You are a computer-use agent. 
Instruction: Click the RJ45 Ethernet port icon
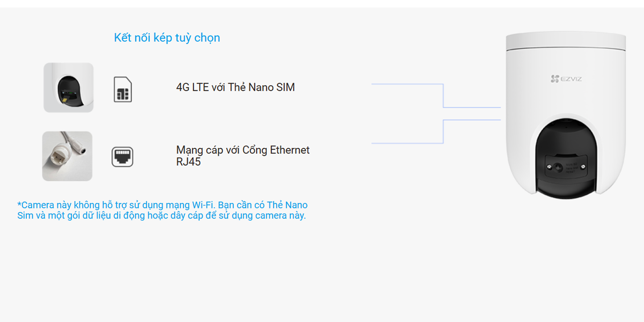coord(122,157)
